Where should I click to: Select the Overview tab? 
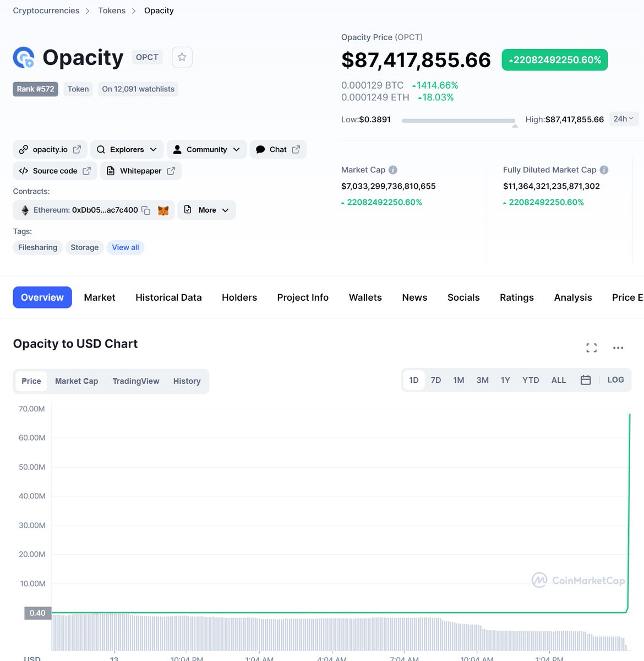tap(42, 297)
